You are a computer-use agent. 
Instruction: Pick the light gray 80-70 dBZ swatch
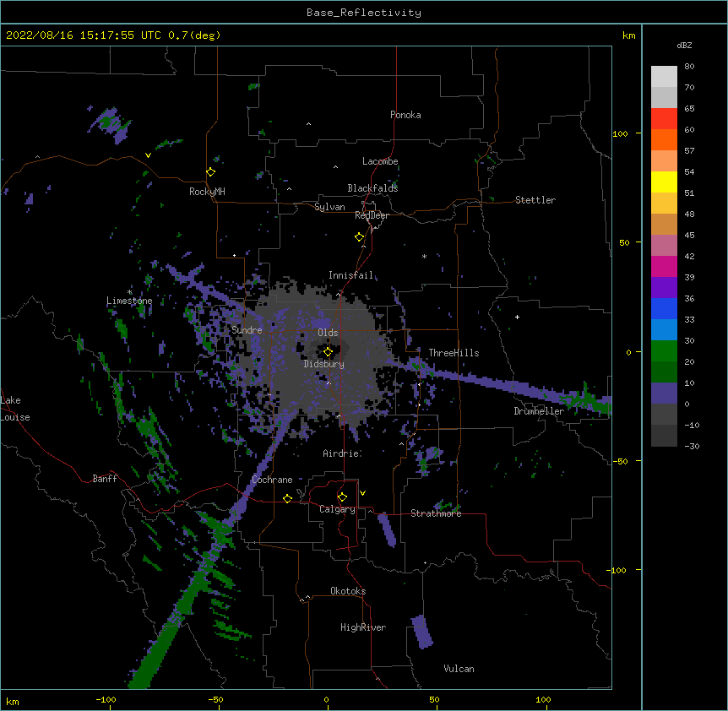point(664,77)
